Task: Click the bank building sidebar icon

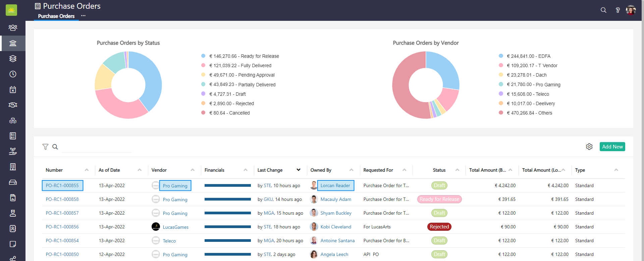Action: pyautogui.click(x=13, y=43)
